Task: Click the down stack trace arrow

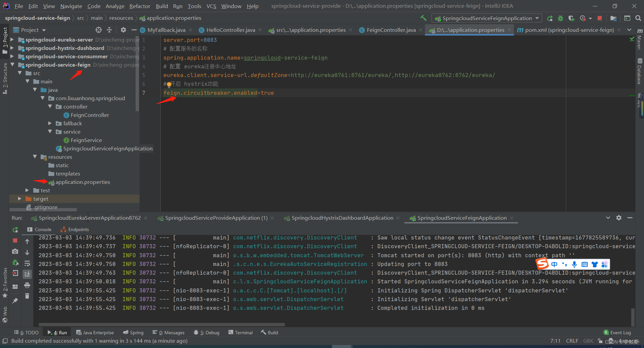Action: (27, 252)
